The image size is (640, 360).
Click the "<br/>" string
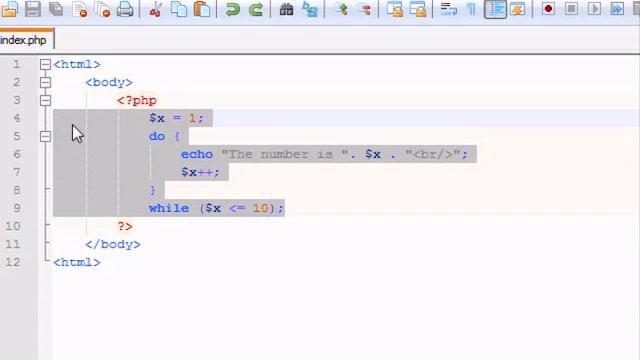pyautogui.click(x=433, y=154)
